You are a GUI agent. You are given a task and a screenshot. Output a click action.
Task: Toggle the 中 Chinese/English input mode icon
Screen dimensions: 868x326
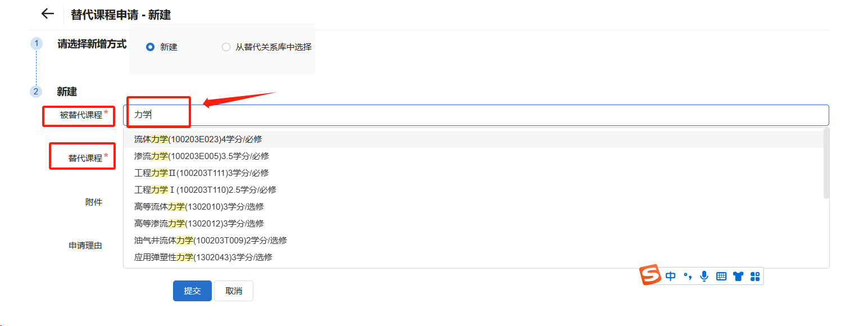click(x=670, y=276)
